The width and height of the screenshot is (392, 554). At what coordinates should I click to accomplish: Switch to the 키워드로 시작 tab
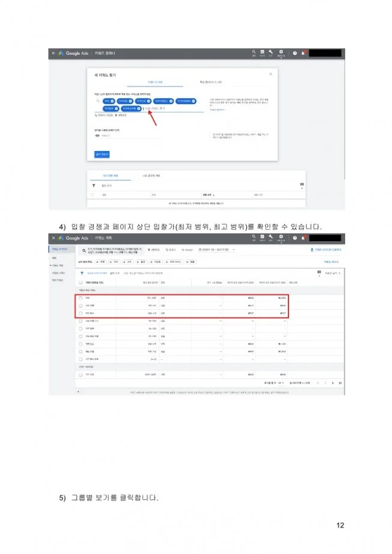155,82
